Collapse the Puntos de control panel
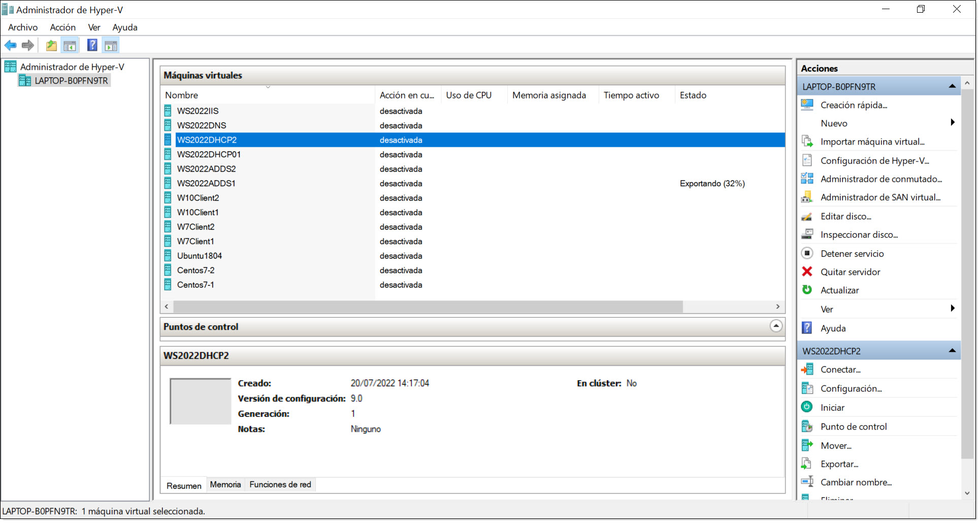 (775, 326)
